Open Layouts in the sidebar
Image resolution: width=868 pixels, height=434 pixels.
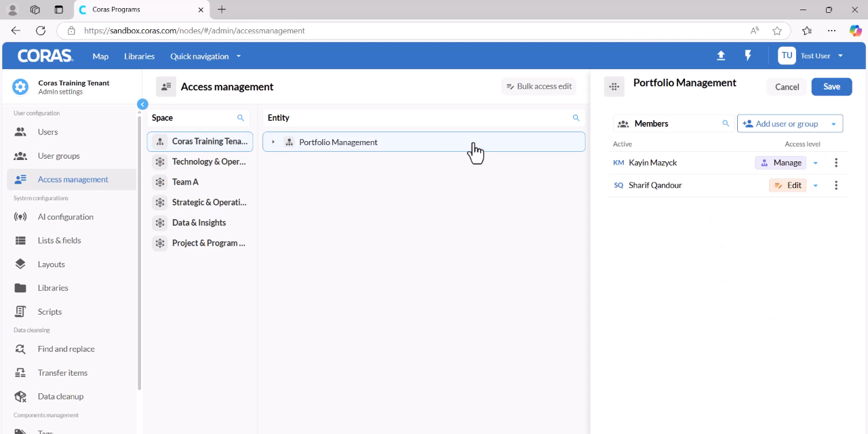point(72,264)
